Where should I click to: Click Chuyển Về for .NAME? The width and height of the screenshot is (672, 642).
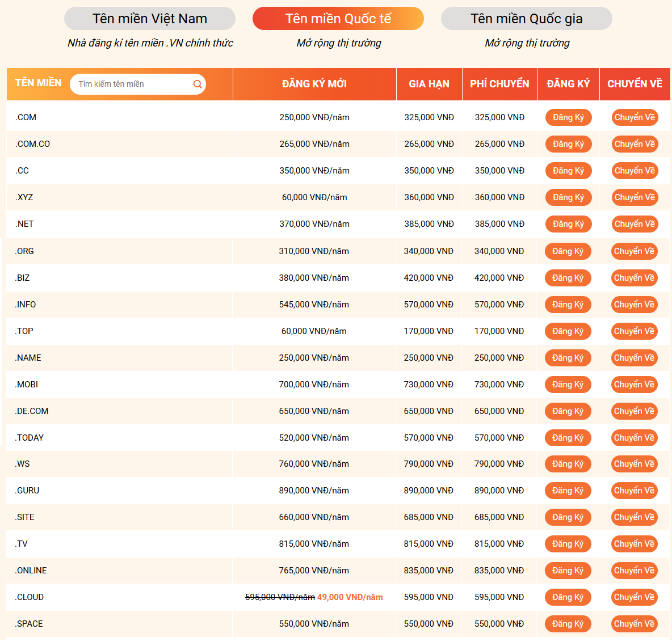click(635, 358)
